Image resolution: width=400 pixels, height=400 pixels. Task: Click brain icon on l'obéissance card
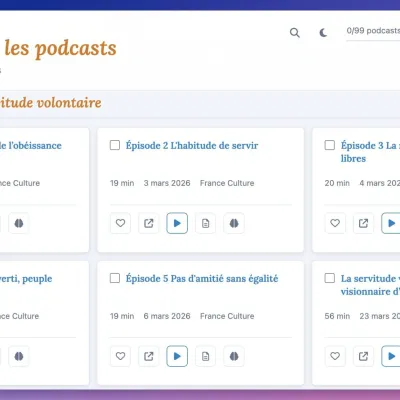tap(19, 223)
